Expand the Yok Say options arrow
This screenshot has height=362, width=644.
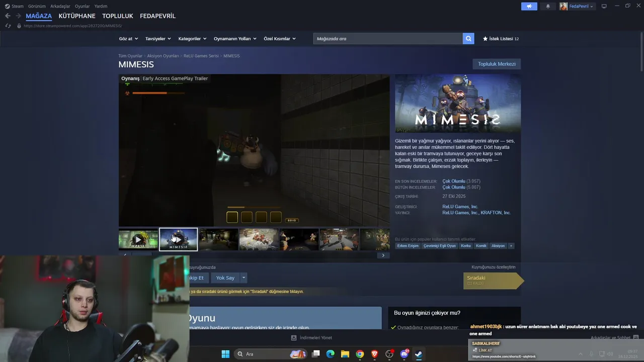[244, 278]
